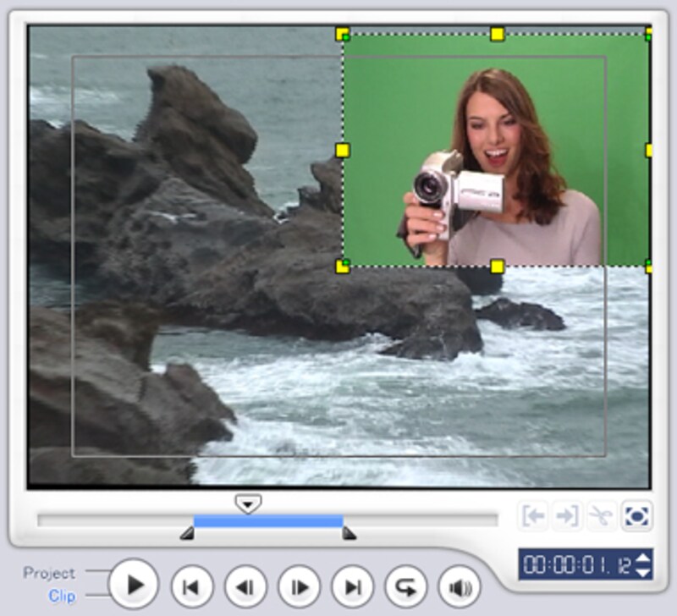Switch playback mode to Clip
The width and height of the screenshot is (677, 616).
tap(62, 597)
